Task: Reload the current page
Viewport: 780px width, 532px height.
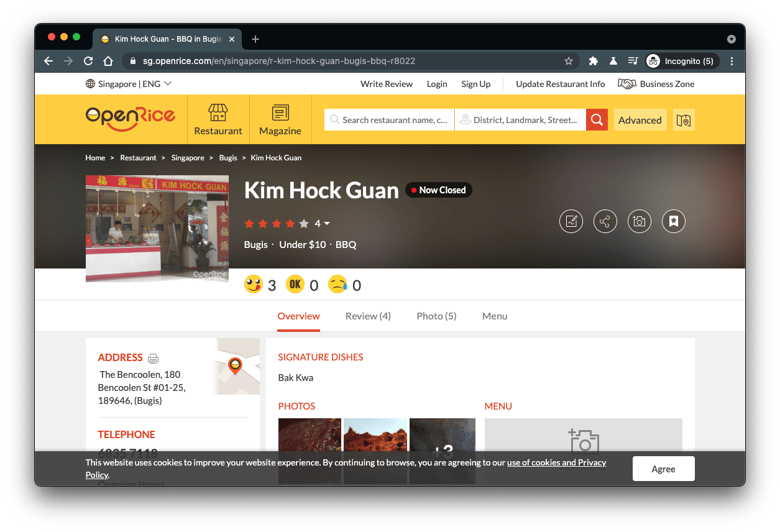Action: [88, 61]
